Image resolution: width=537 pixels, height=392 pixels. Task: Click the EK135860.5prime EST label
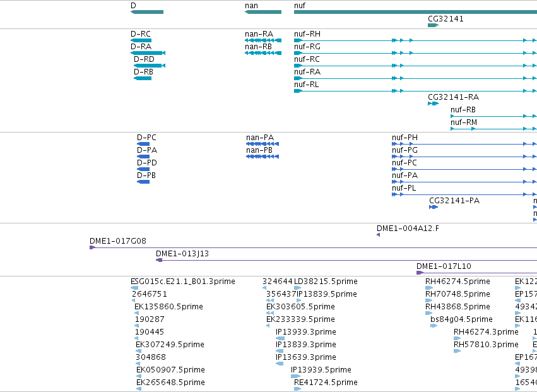(x=169, y=307)
